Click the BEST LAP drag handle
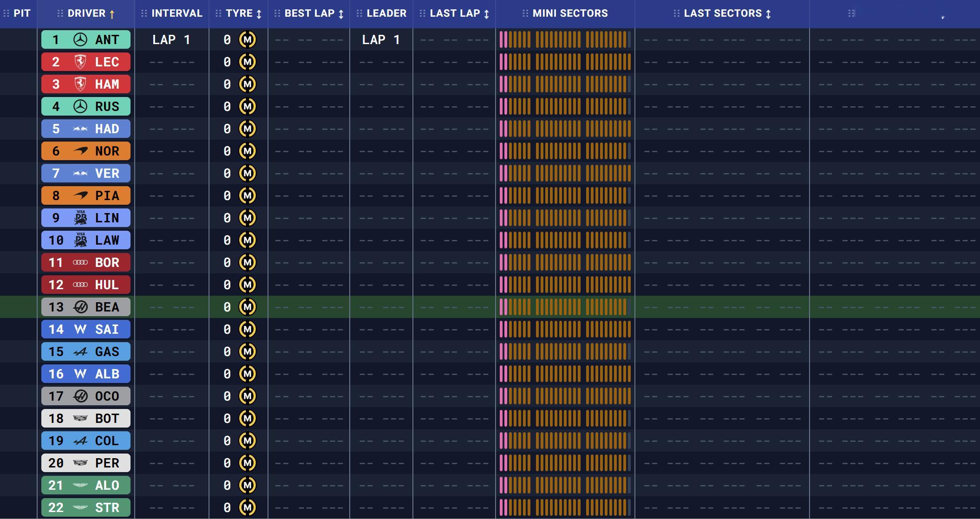Viewport: 980px width, 519px height. click(x=277, y=13)
